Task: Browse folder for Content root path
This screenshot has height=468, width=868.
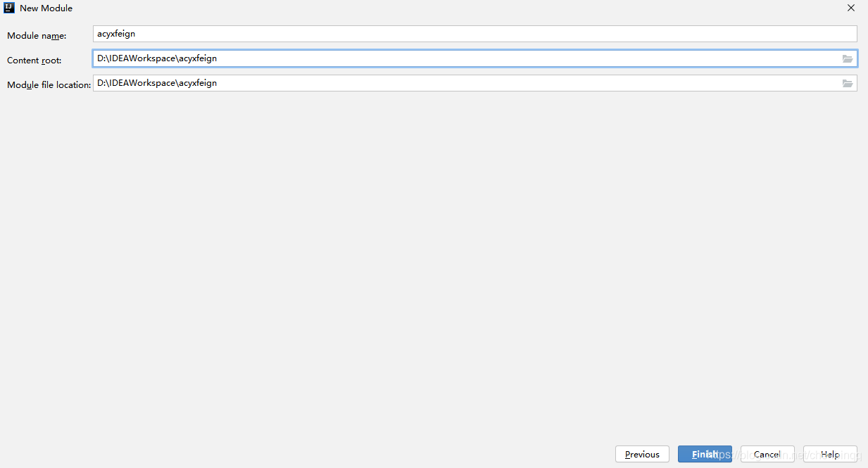Action: click(848, 59)
